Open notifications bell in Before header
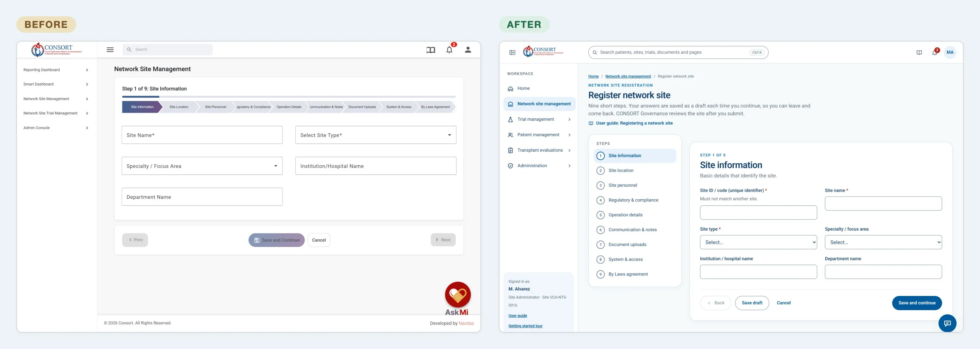This screenshot has height=349, width=980. click(449, 50)
